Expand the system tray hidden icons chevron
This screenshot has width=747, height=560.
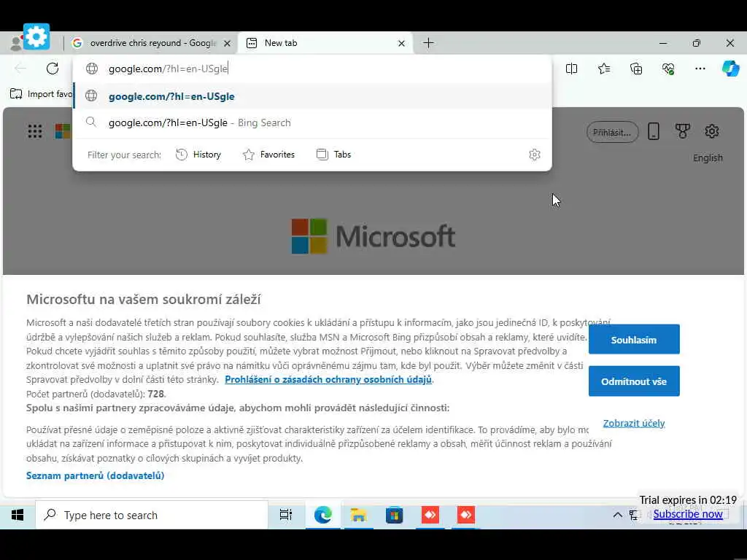(x=617, y=515)
